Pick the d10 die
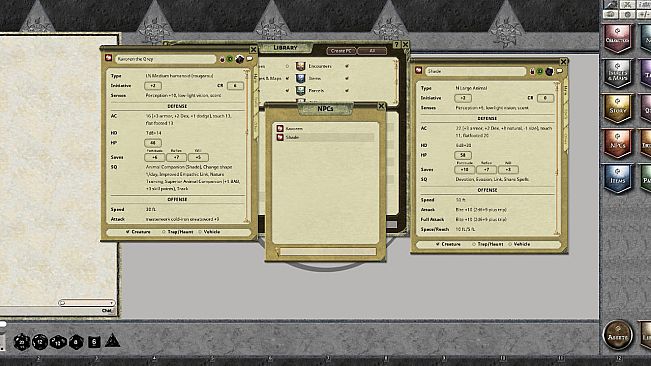Screen dimensions: 651x366 click(x=58, y=342)
